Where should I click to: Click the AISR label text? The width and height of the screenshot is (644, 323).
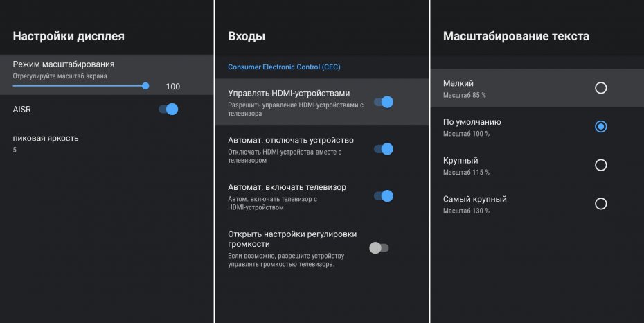(x=22, y=109)
